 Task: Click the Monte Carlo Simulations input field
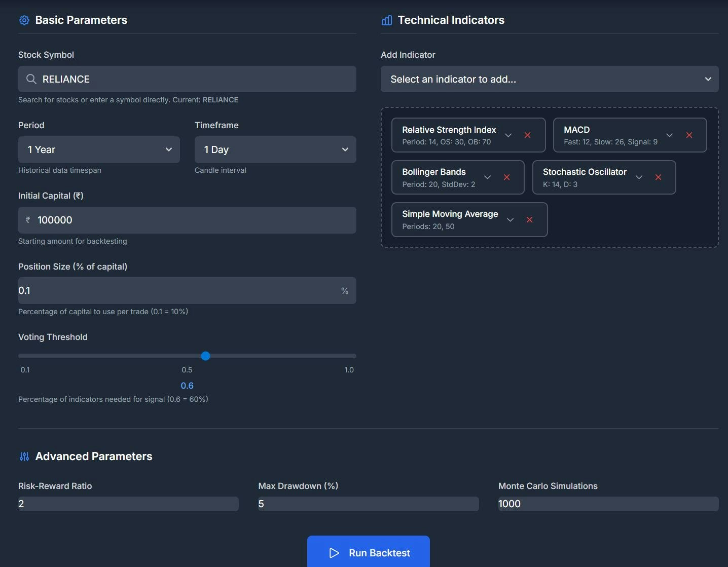(x=607, y=504)
